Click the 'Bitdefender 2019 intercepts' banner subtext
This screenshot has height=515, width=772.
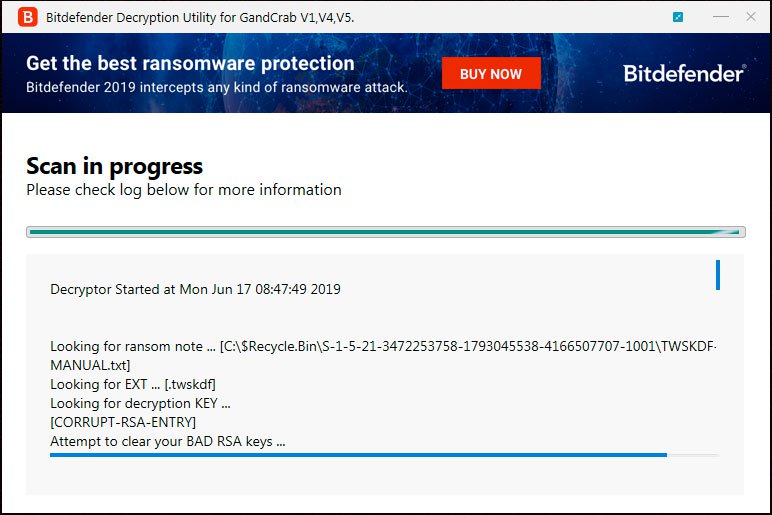tap(217, 88)
